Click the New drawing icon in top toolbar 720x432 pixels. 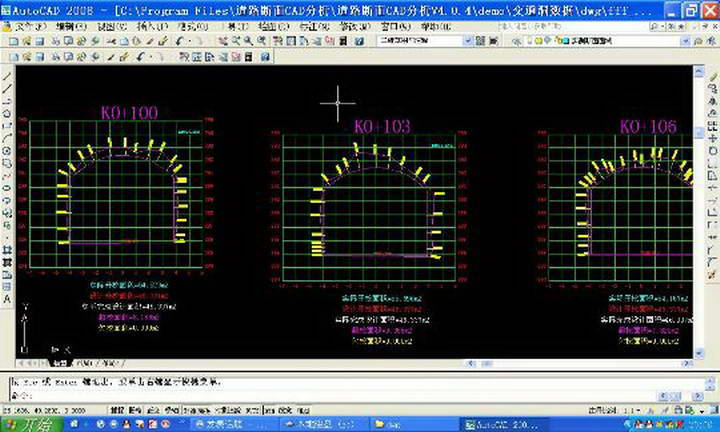pos(13,41)
